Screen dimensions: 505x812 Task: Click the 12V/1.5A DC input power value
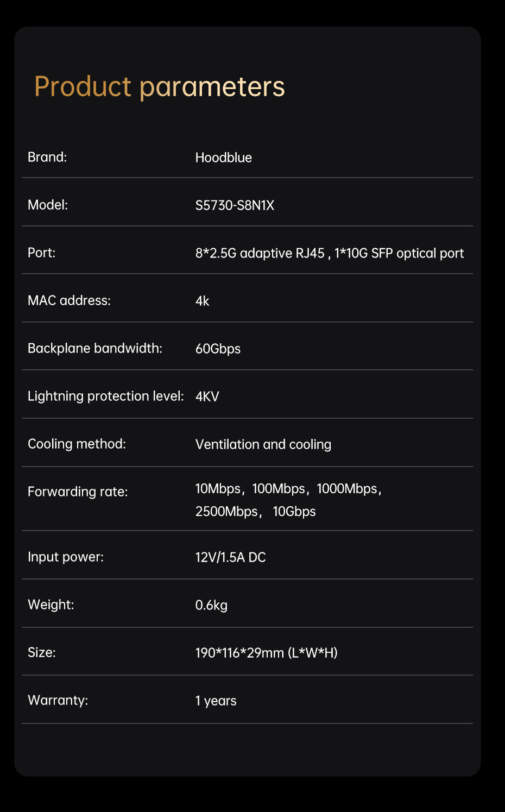coord(230,557)
